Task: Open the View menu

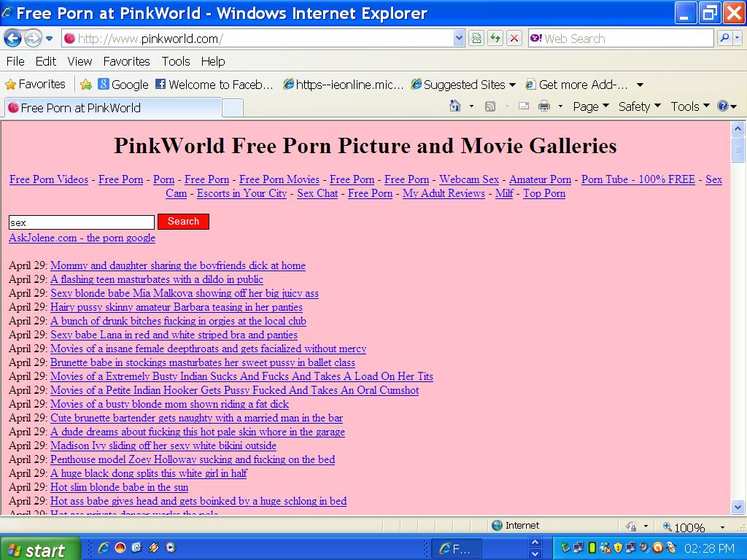Action: 80,61
